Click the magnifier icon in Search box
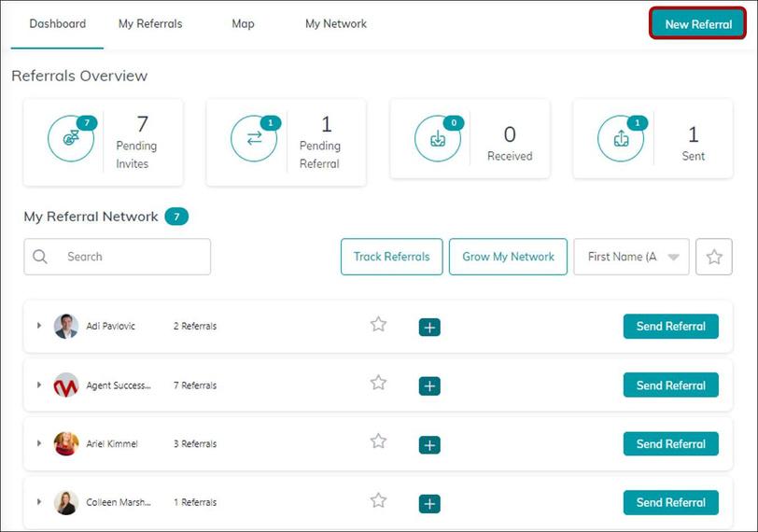This screenshot has width=758, height=532. pos(40,257)
